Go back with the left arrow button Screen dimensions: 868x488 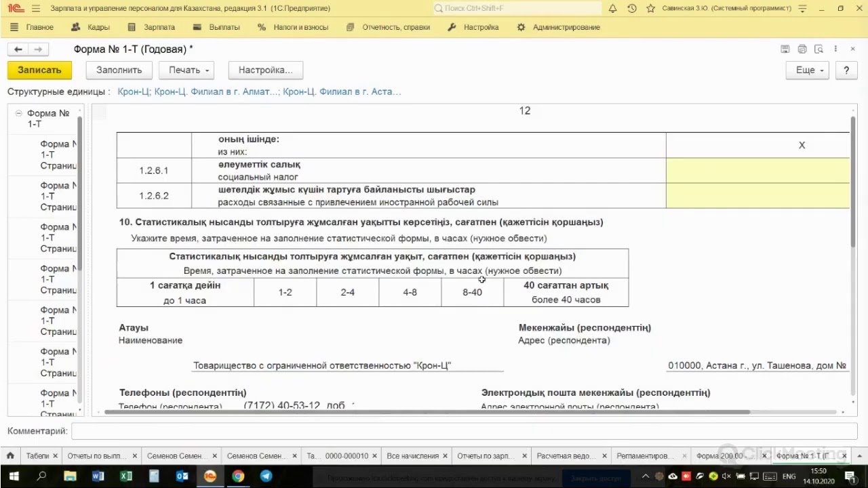pyautogui.click(x=18, y=49)
